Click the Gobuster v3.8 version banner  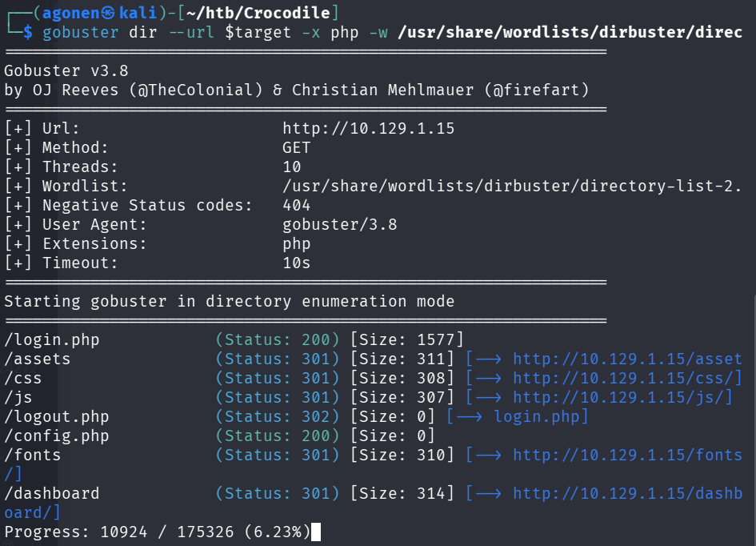tap(66, 71)
